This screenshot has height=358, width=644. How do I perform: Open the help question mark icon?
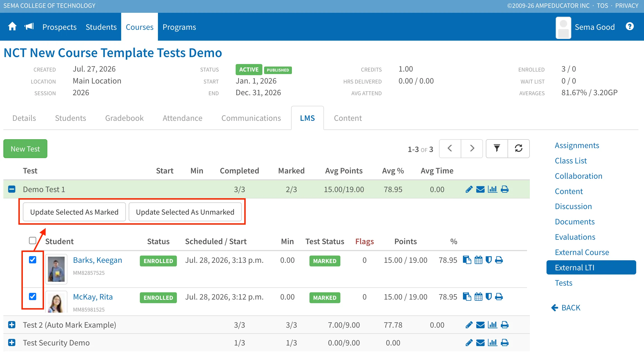tap(630, 26)
